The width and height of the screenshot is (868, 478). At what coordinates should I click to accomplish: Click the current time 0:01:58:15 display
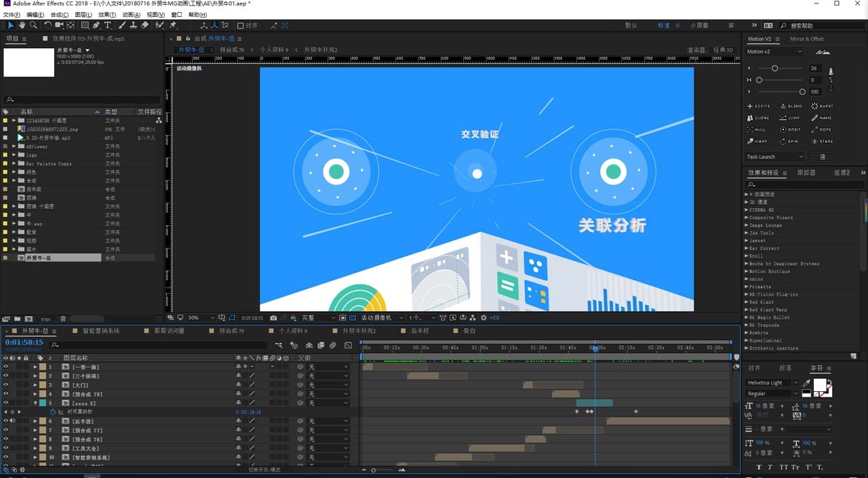coord(24,342)
